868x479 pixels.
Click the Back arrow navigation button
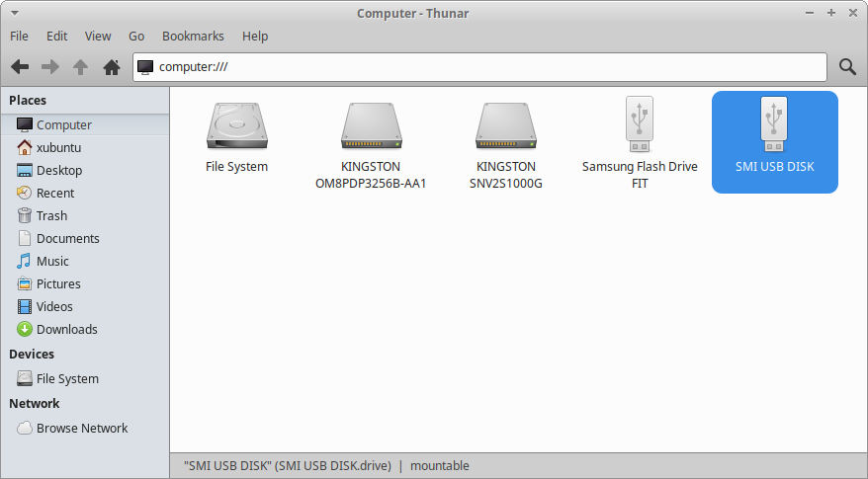tap(20, 67)
